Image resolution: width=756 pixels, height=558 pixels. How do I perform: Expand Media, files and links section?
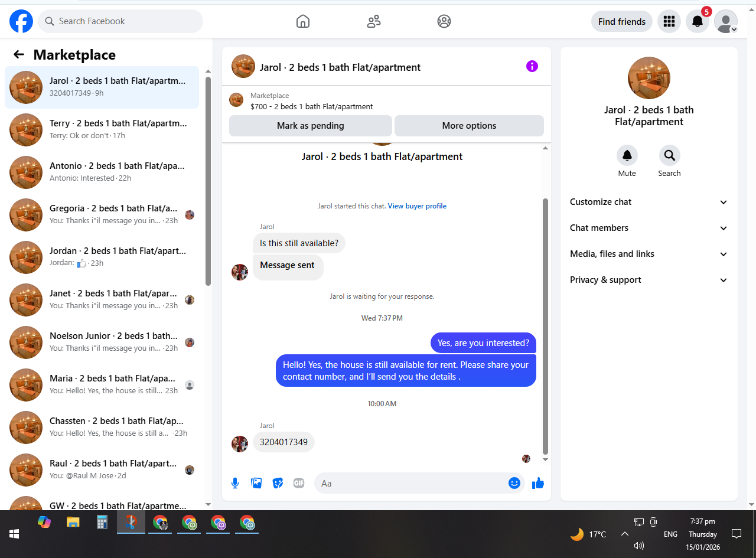pos(649,254)
